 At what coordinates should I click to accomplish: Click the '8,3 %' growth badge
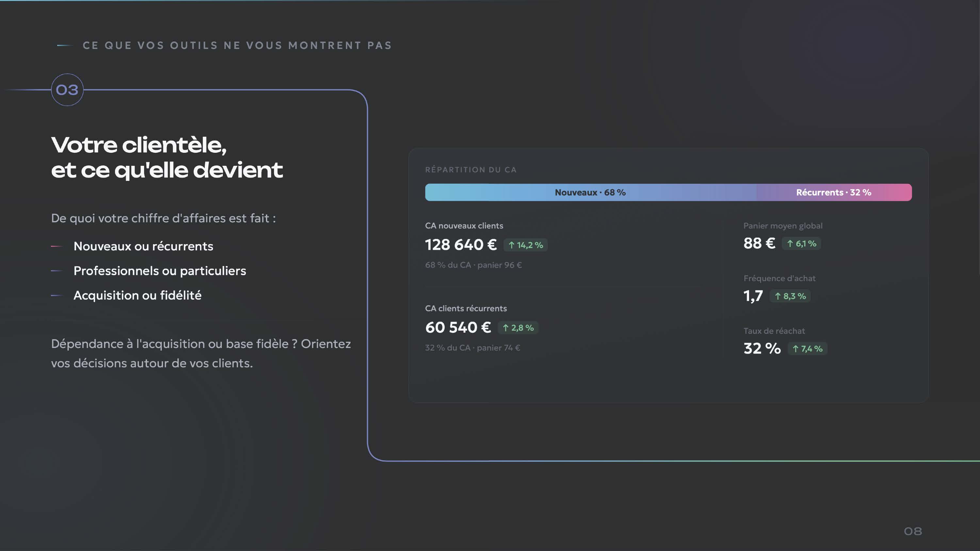pos(790,296)
